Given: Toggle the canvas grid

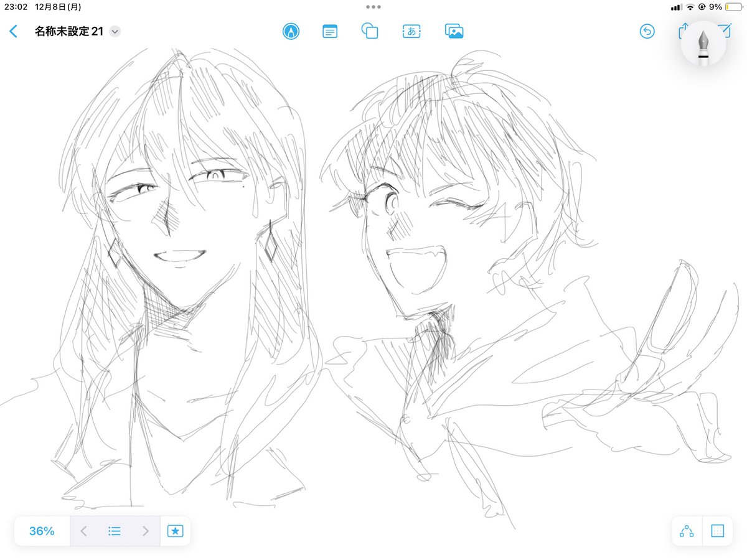Looking at the screenshot, I should [x=717, y=531].
